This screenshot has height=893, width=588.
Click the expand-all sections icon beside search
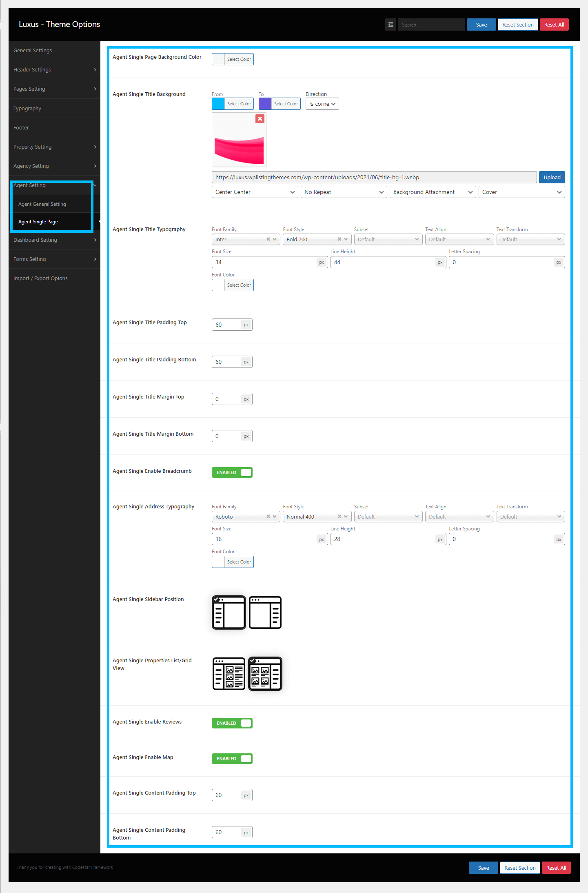(x=391, y=24)
